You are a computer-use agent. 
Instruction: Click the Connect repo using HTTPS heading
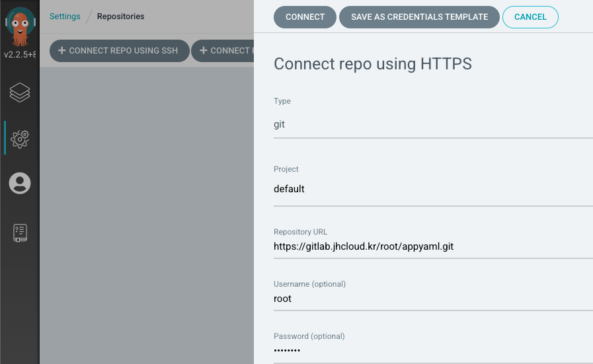[x=372, y=64]
